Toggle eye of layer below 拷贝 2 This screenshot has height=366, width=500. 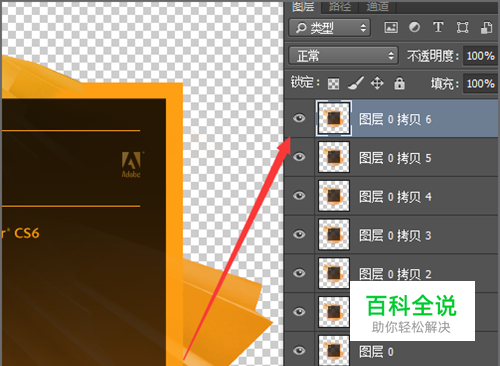pyautogui.click(x=299, y=312)
